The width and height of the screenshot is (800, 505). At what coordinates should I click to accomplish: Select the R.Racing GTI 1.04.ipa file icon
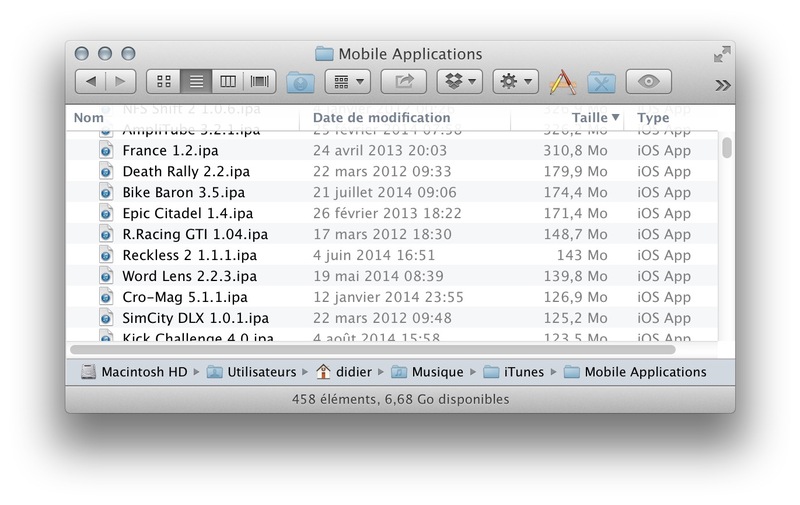tap(106, 235)
